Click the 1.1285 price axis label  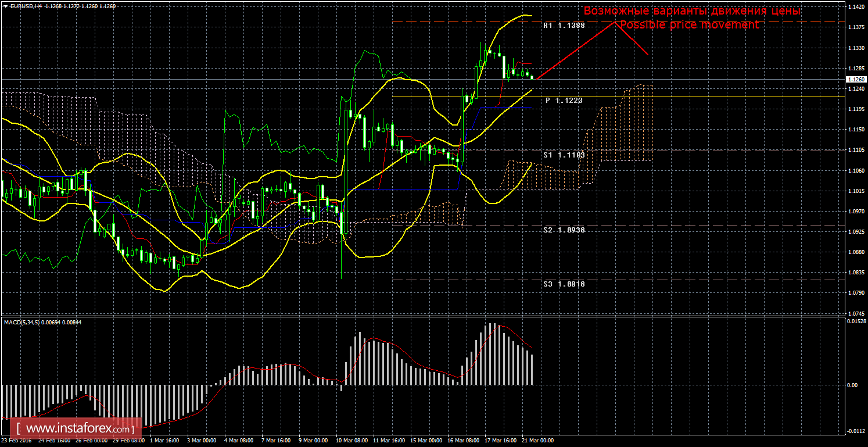pyautogui.click(x=856, y=69)
